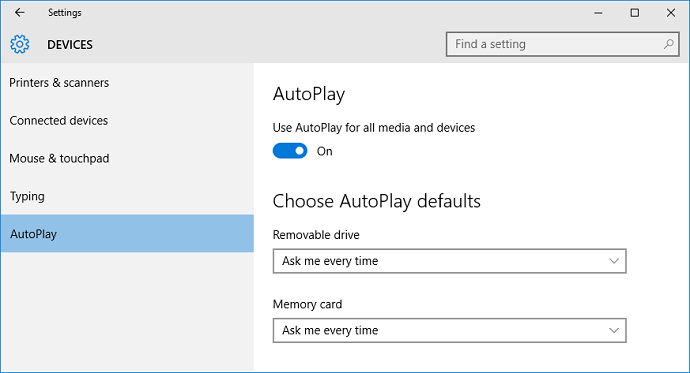Click 'Use AutoPlay for all media and devices' label

click(x=374, y=128)
